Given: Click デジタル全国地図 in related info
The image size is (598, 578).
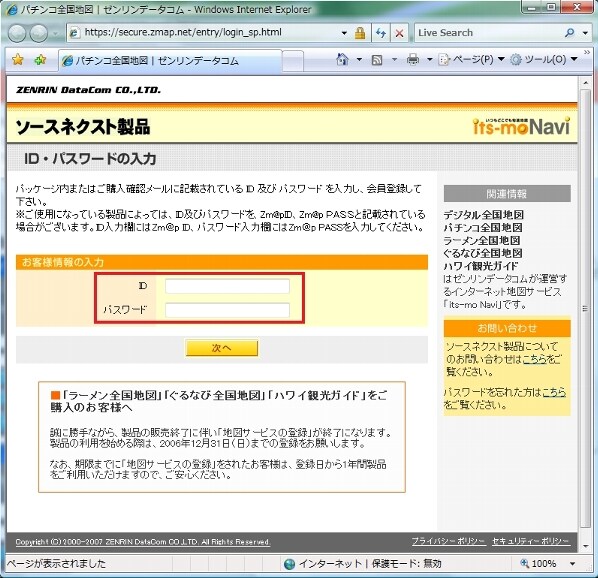Looking at the screenshot, I should click(x=483, y=215).
